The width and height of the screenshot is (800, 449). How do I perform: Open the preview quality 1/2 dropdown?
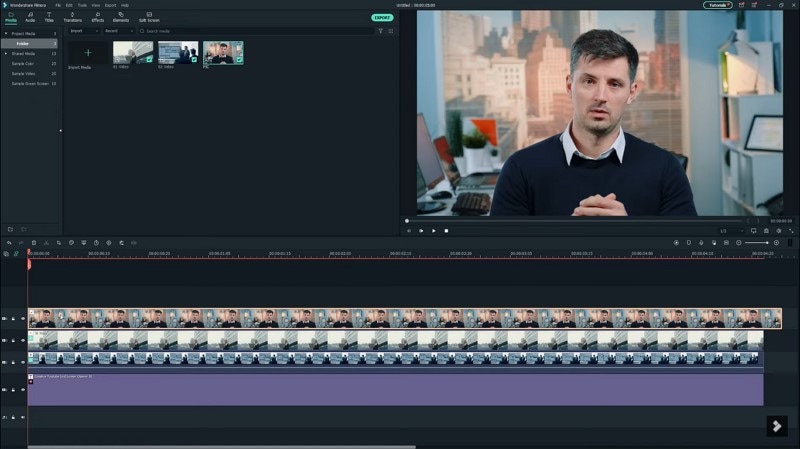coord(731,231)
